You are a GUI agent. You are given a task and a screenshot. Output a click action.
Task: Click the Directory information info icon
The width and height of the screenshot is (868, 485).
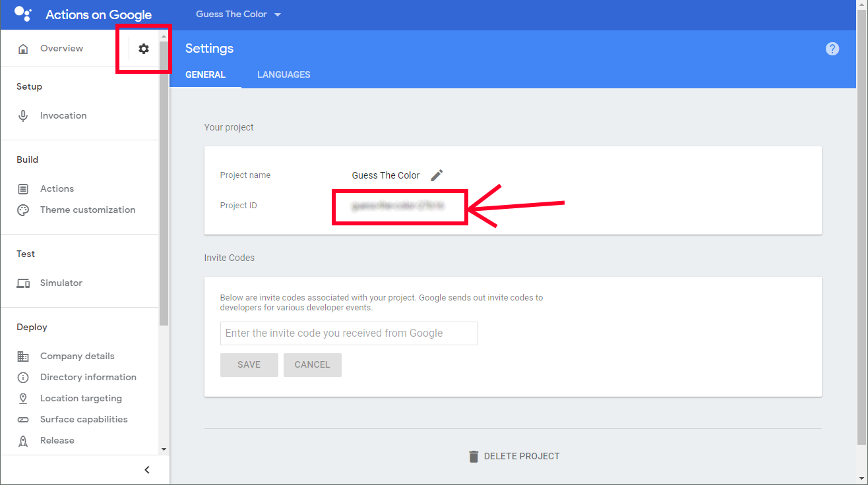(23, 378)
